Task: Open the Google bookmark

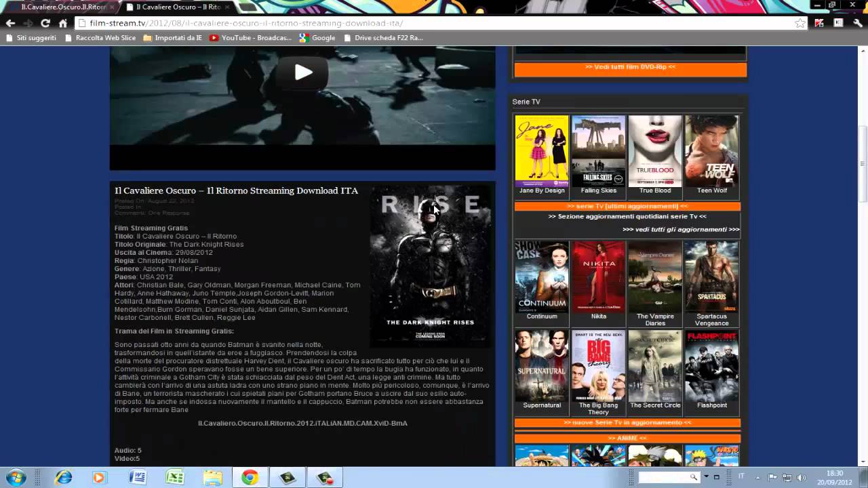Action: (x=317, y=38)
